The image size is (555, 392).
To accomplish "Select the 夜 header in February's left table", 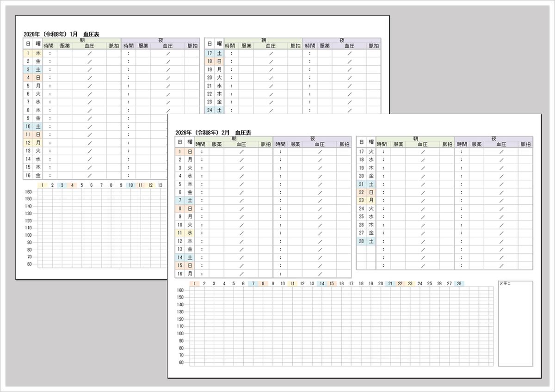I will (x=312, y=138).
